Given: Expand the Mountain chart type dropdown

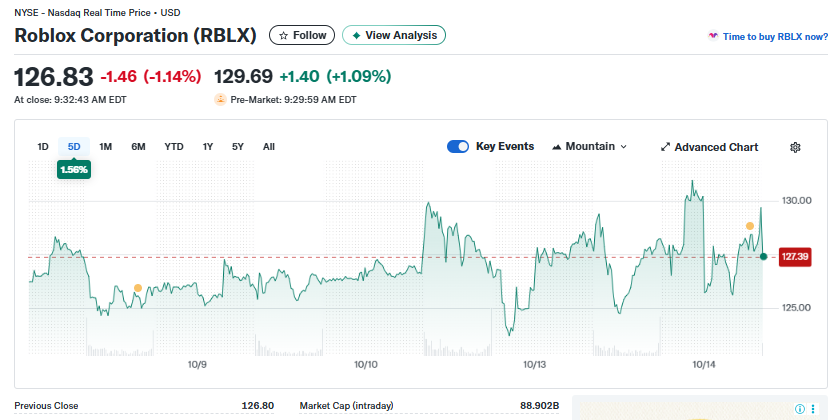Looking at the screenshot, I should (x=590, y=147).
